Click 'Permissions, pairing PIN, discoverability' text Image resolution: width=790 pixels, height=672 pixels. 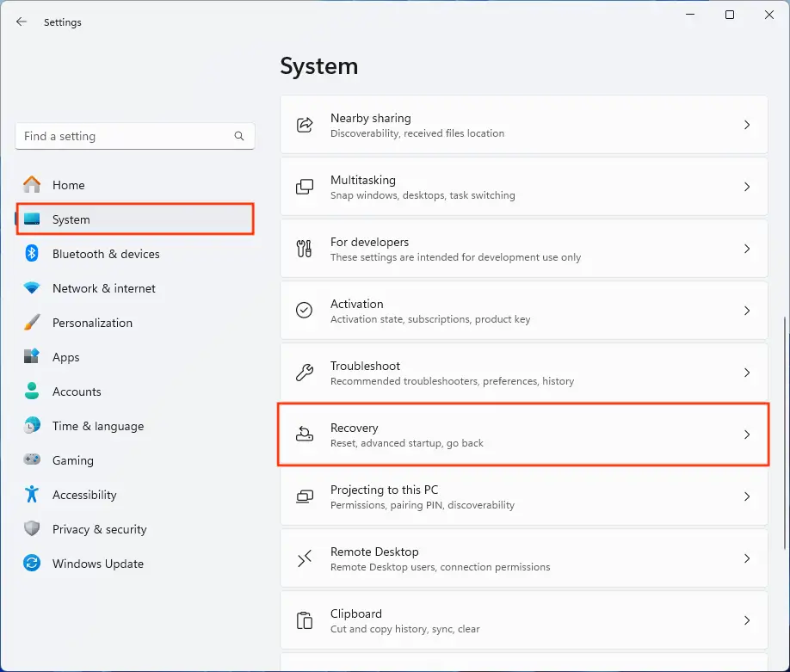coord(423,505)
